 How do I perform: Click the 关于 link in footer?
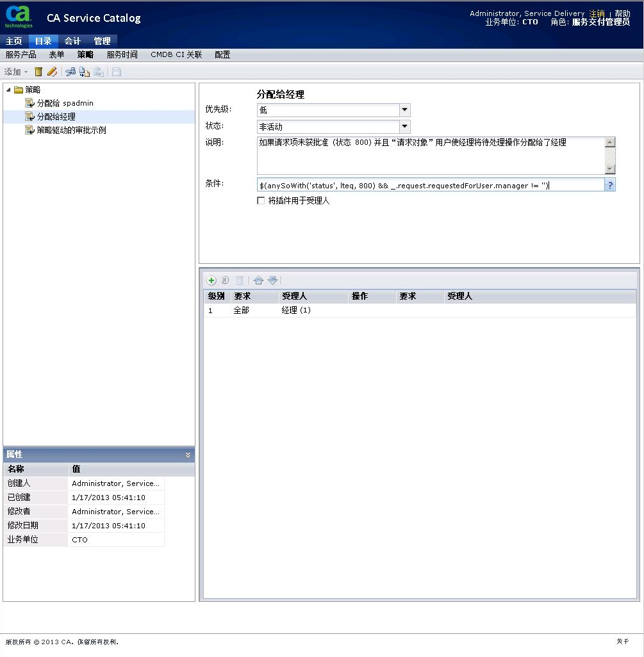pos(623,641)
